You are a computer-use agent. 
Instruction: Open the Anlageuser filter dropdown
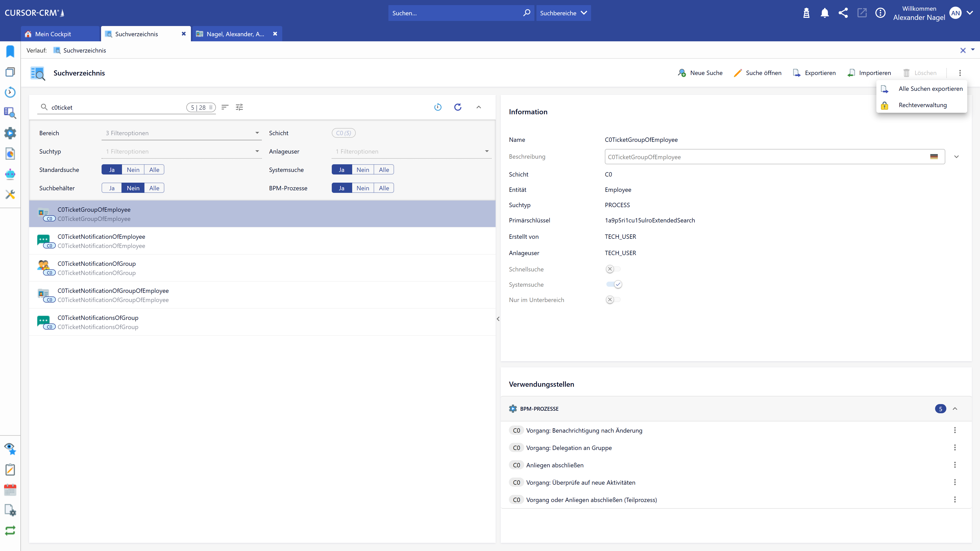[x=411, y=151]
